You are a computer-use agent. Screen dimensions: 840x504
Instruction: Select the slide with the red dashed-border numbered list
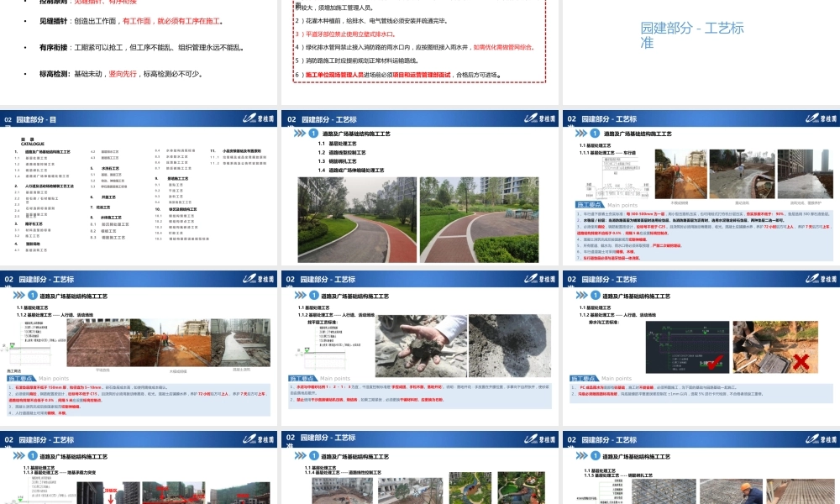(420, 52)
